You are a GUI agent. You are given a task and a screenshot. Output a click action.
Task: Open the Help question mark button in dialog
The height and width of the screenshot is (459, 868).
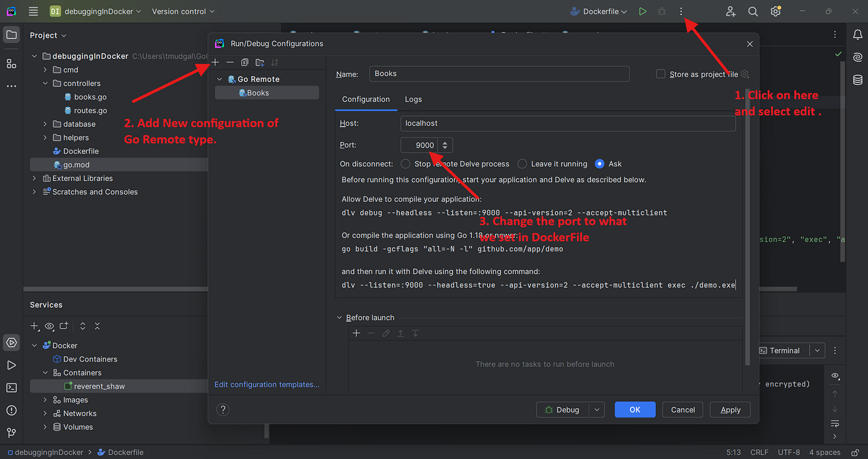(x=223, y=409)
